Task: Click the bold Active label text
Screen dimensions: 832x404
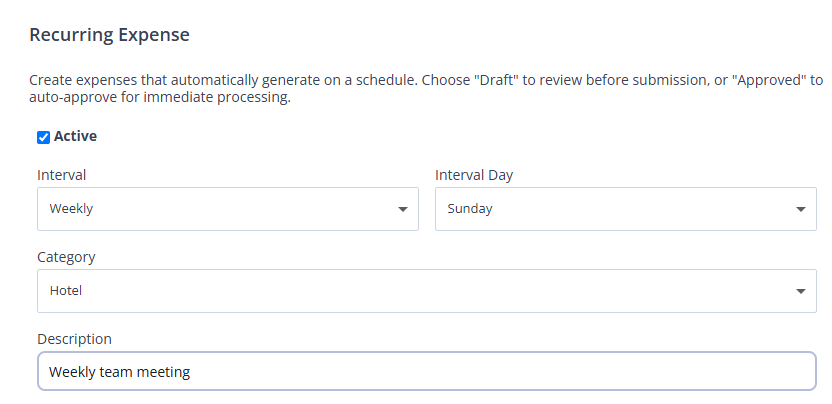Action: 75,136
